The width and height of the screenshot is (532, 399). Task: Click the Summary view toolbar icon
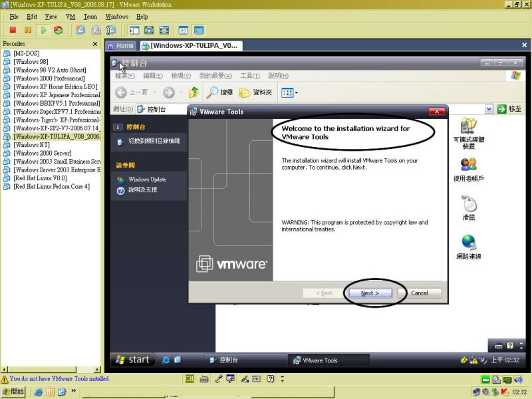click(x=184, y=30)
